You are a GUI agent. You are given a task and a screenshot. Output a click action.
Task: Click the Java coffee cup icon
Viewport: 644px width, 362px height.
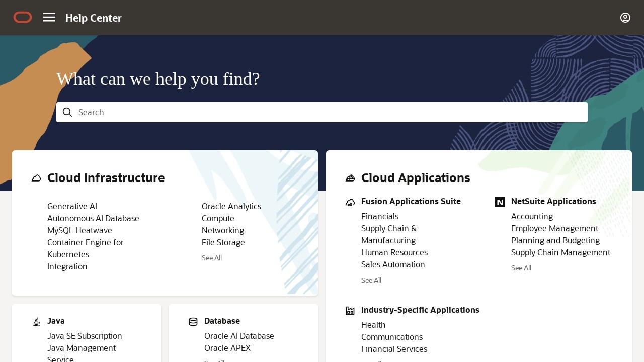(36, 322)
